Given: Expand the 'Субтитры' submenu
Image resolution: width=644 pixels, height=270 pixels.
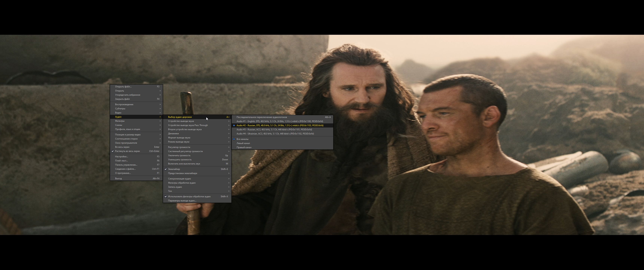Looking at the screenshot, I should pos(120,108).
